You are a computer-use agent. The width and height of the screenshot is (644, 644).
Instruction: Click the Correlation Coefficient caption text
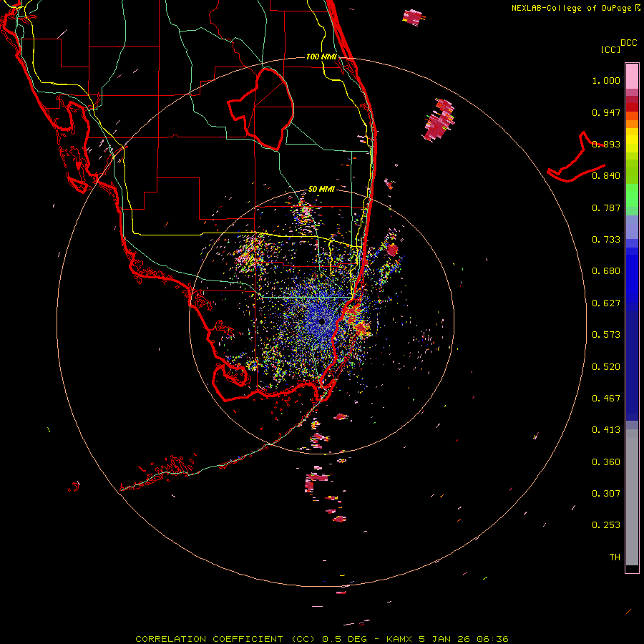321,639
